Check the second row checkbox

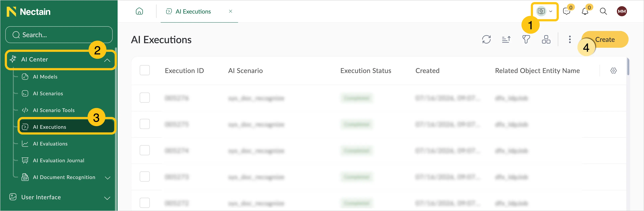click(145, 124)
